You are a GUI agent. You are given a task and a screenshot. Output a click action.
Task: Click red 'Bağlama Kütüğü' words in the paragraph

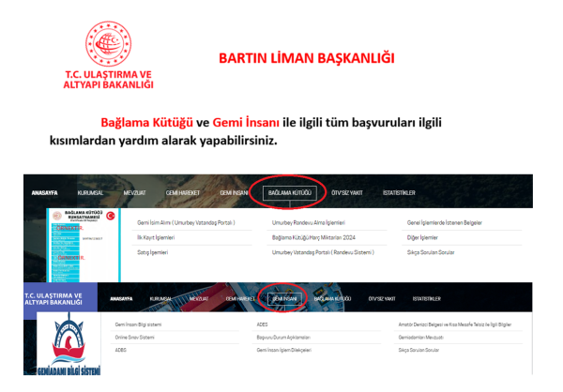[147, 123]
